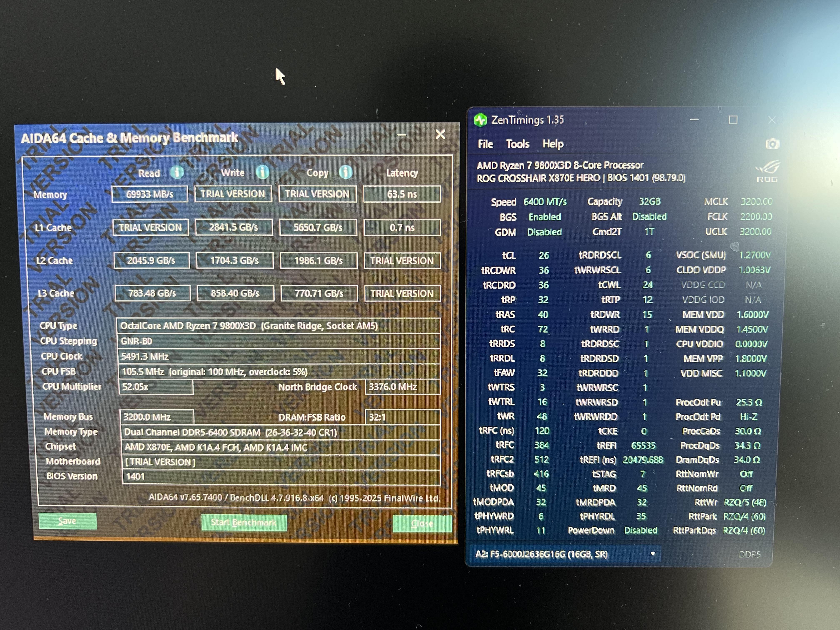Click the Read info icon in AIDA64
Screen dimensions: 840x630
[177, 172]
